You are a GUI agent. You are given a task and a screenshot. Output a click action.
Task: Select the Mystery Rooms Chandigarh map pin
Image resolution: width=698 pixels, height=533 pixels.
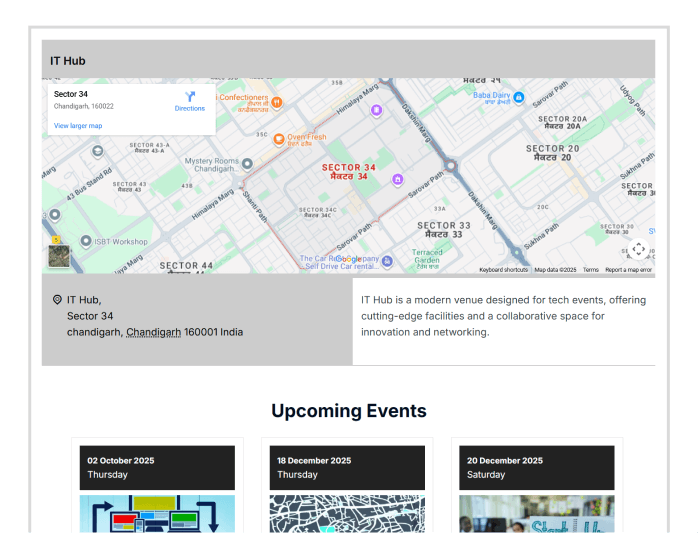(x=248, y=163)
